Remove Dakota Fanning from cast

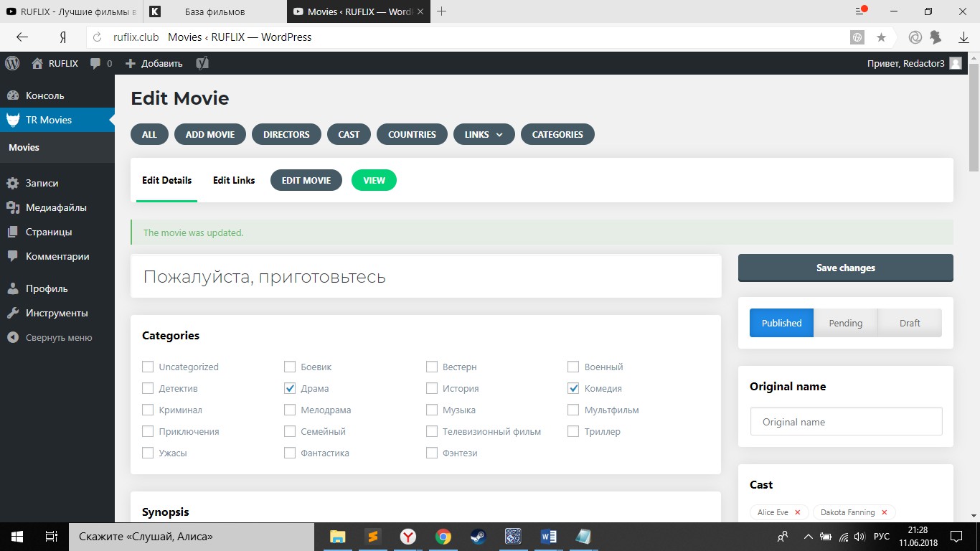pos(884,512)
